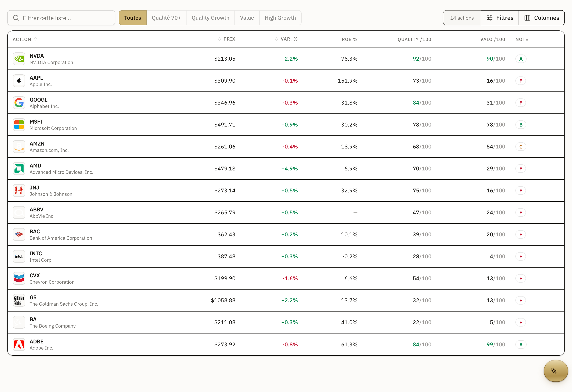Click the Apple logo icon
The width and height of the screenshot is (572, 392).
click(19, 81)
